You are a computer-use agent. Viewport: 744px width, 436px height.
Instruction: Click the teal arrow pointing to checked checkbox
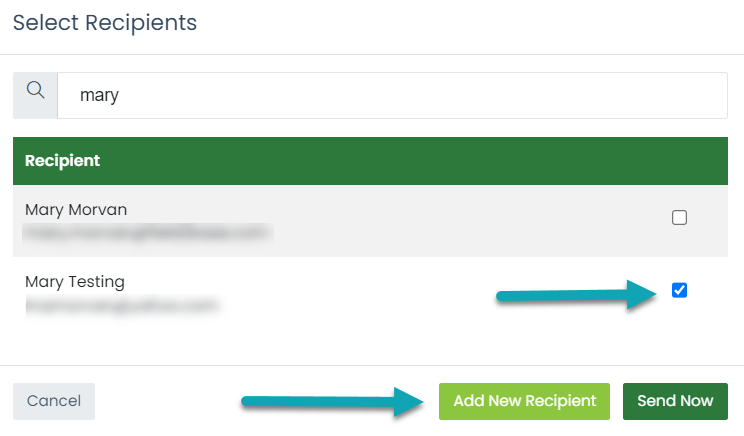[x=576, y=295]
